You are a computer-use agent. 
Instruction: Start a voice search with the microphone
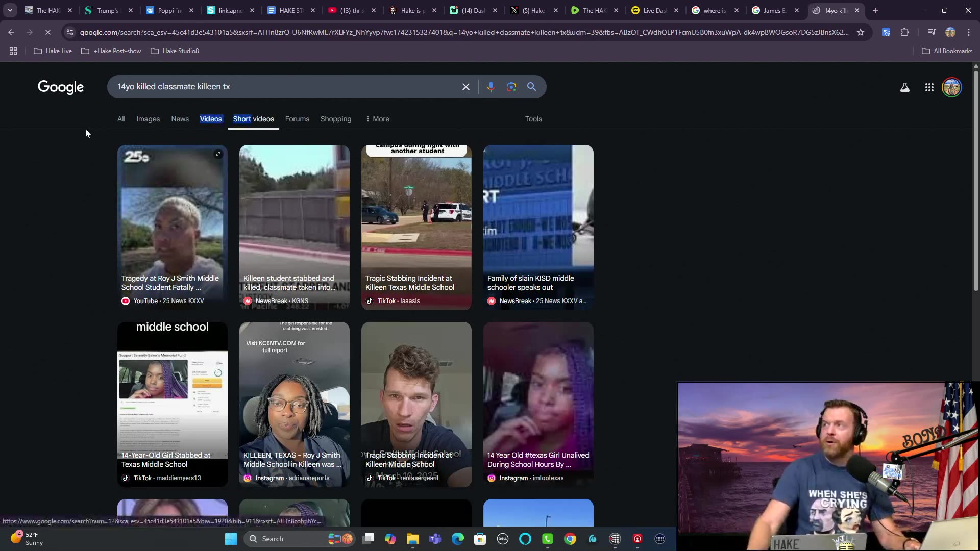click(x=491, y=87)
